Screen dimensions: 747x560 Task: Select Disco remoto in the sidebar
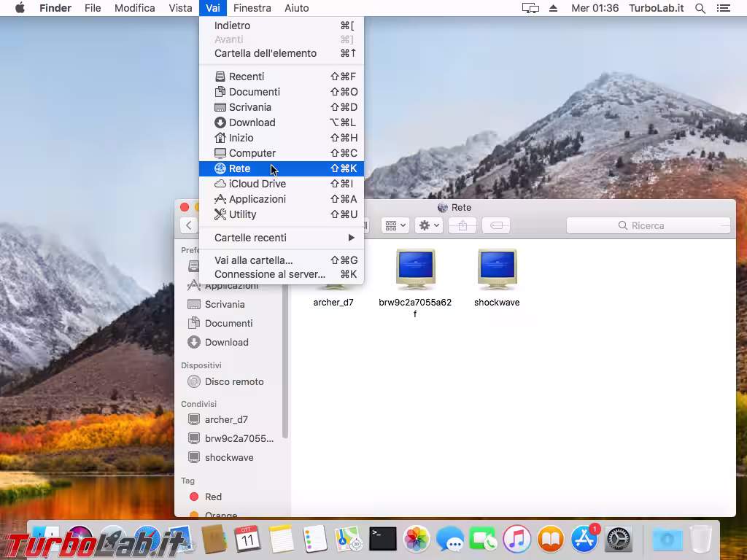pos(233,381)
